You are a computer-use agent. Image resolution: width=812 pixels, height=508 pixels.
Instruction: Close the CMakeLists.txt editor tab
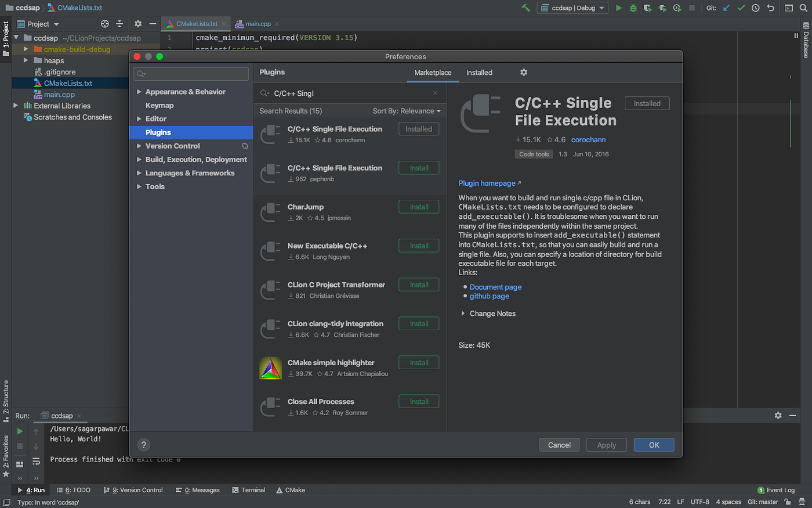[x=224, y=24]
